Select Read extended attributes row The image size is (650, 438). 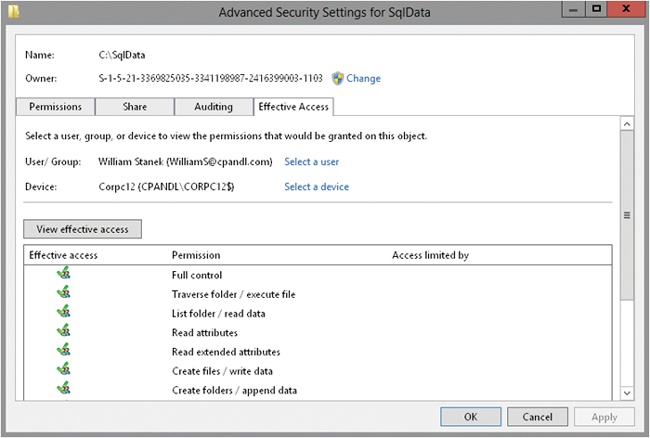[318, 352]
